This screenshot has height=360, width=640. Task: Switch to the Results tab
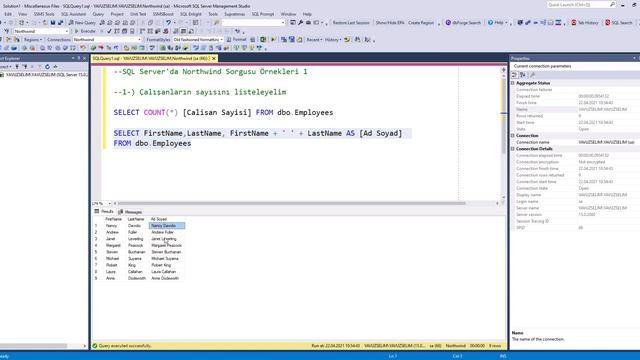104,211
